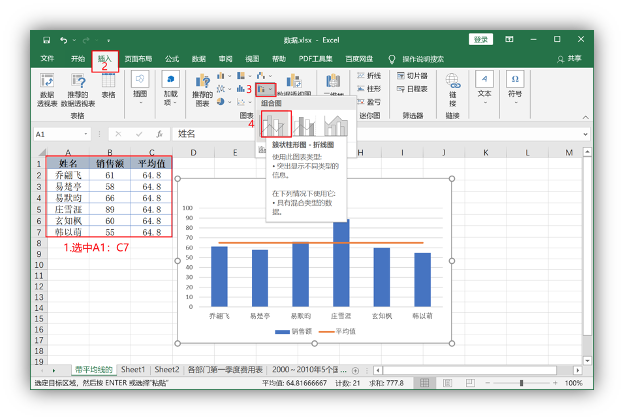
Task: Choose stacked area combo chart thumbnail
Action: 337,125
